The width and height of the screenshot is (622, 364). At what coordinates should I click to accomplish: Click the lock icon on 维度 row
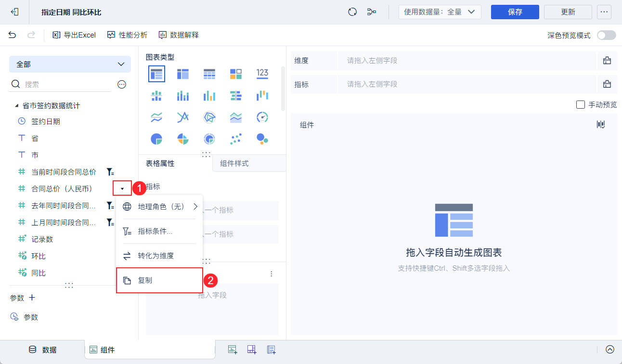click(607, 61)
